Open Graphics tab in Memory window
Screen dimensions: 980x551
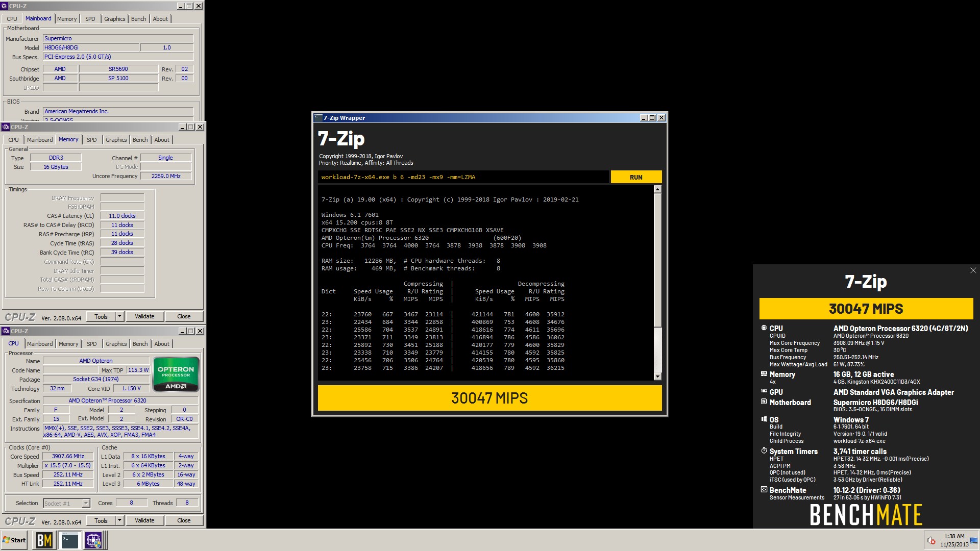click(116, 140)
